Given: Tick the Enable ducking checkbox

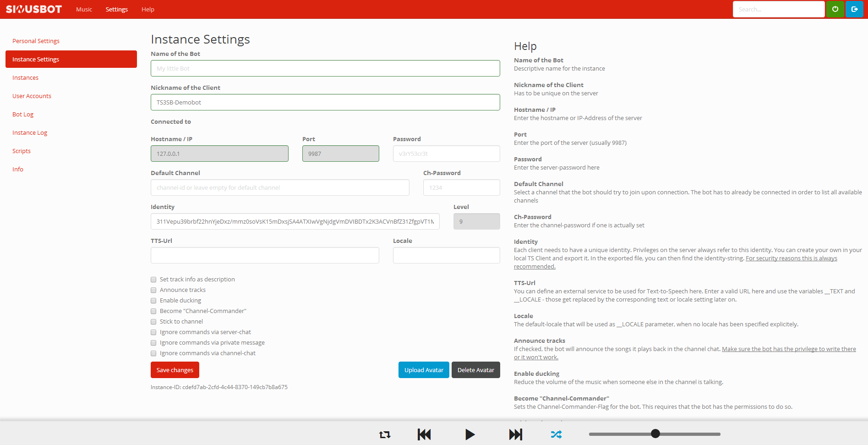Looking at the screenshot, I should [x=153, y=301].
